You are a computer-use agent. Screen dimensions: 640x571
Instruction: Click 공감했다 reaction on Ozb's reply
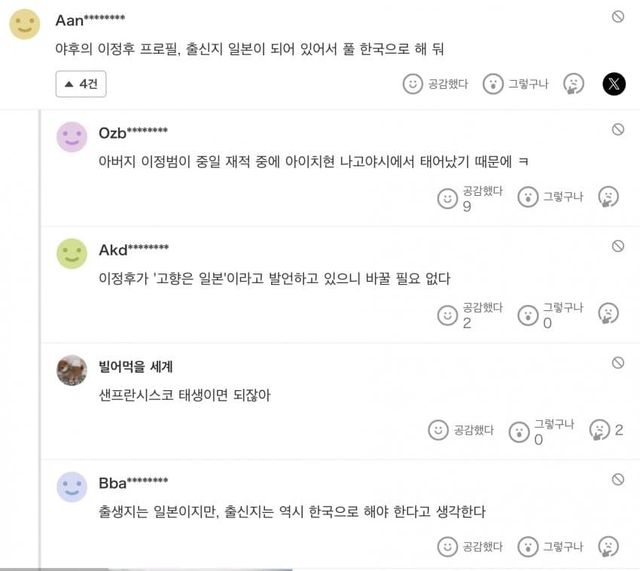pos(447,198)
